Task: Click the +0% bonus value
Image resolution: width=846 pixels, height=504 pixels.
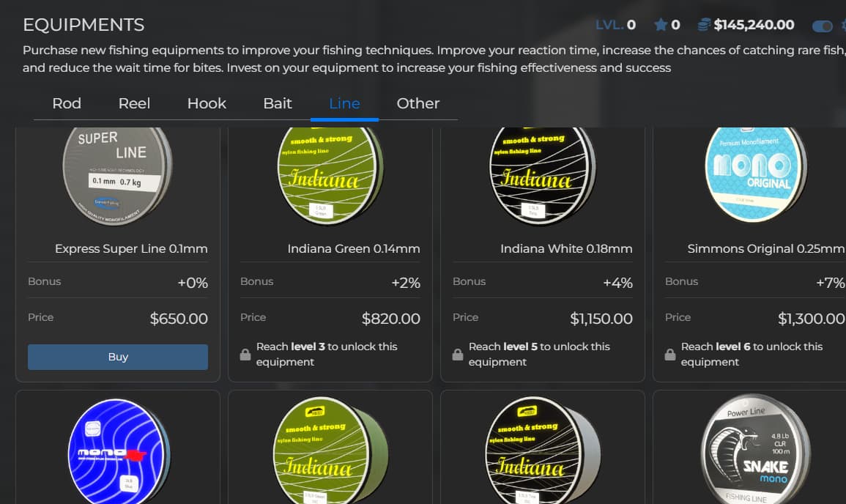Action: [x=193, y=283]
